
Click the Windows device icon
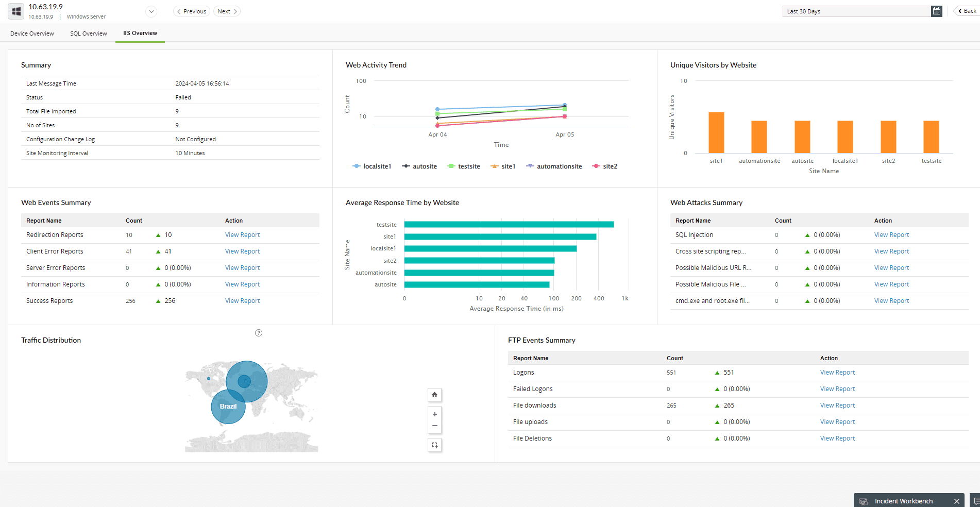(x=16, y=11)
